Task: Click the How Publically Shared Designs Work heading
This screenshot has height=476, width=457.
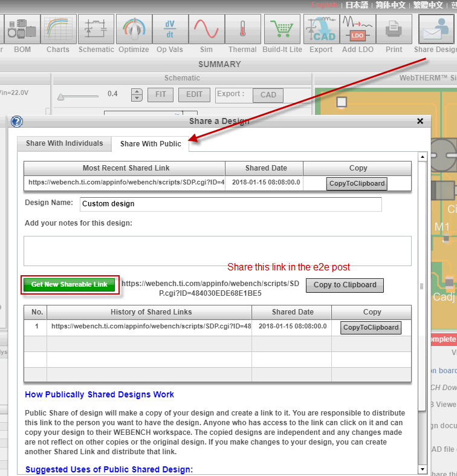Action: [x=99, y=394]
